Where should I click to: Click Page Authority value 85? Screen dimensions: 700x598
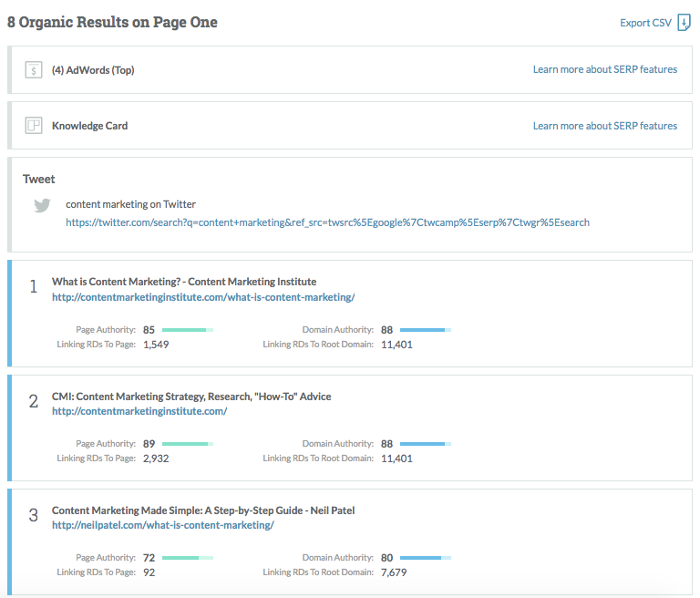[x=149, y=330]
